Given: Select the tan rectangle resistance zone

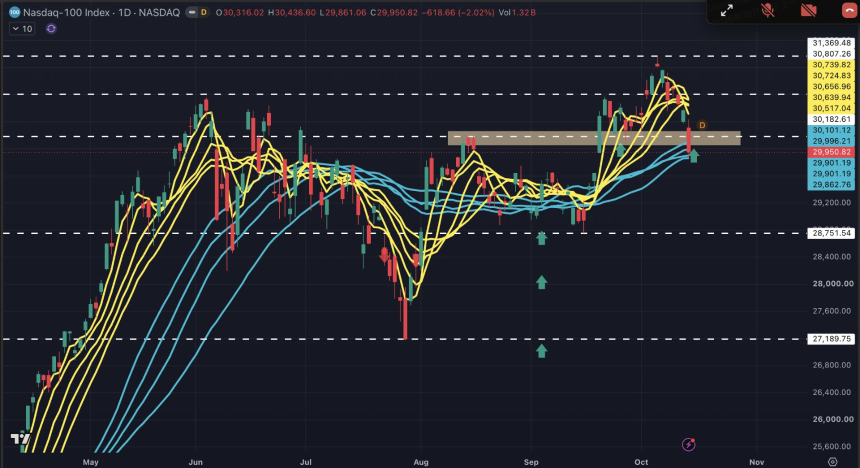Looking at the screenshot, I should (594, 138).
